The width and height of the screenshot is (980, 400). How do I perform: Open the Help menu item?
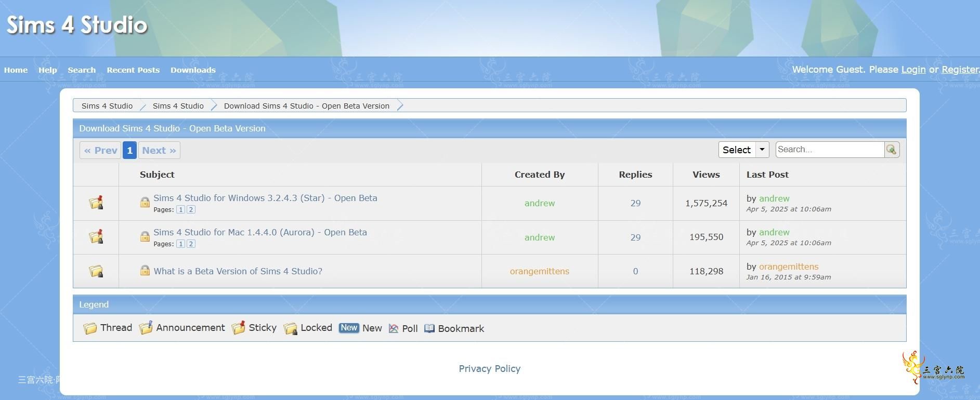(48, 70)
